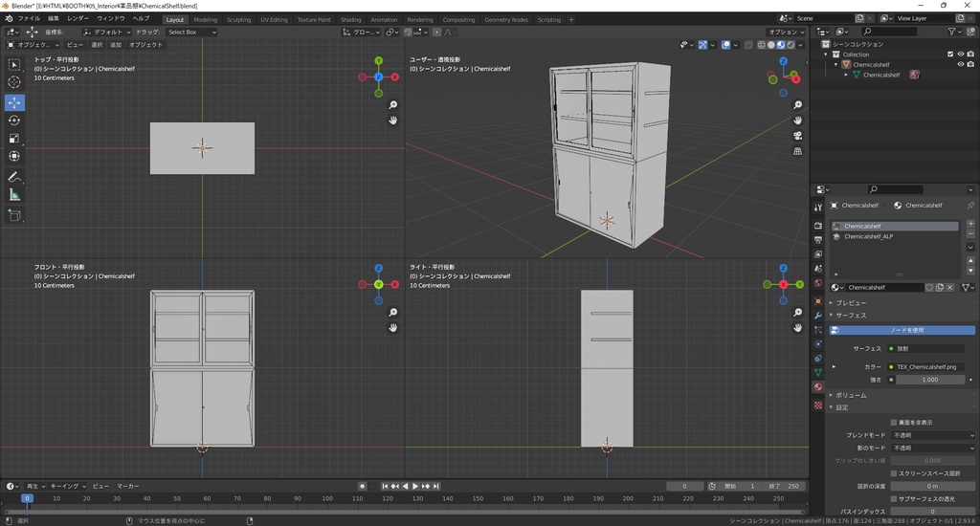Switch to Sculpting workspace tab
The width and height of the screenshot is (980, 526).
[x=238, y=20]
